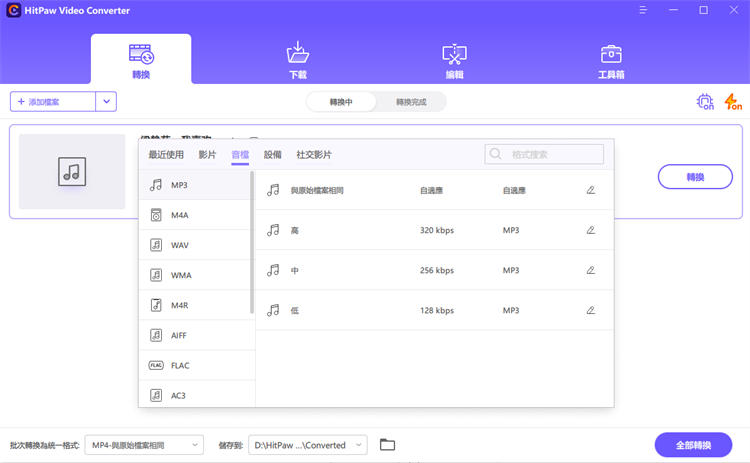Image resolution: width=750 pixels, height=463 pixels.
Task: Click the HitPaw app logo icon
Action: [x=13, y=10]
